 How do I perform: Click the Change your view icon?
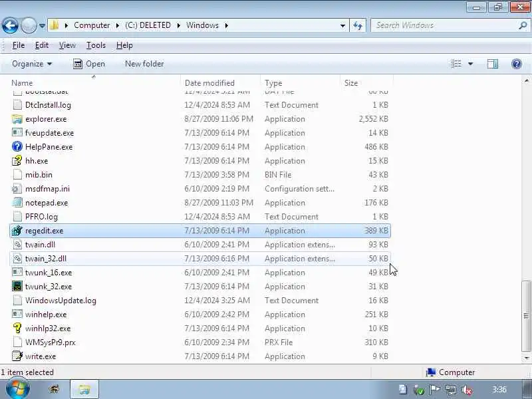456,64
